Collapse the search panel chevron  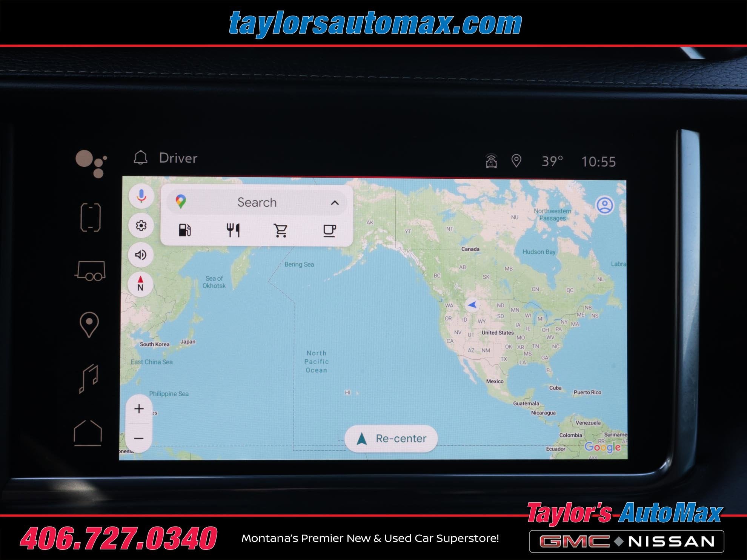pos(335,203)
